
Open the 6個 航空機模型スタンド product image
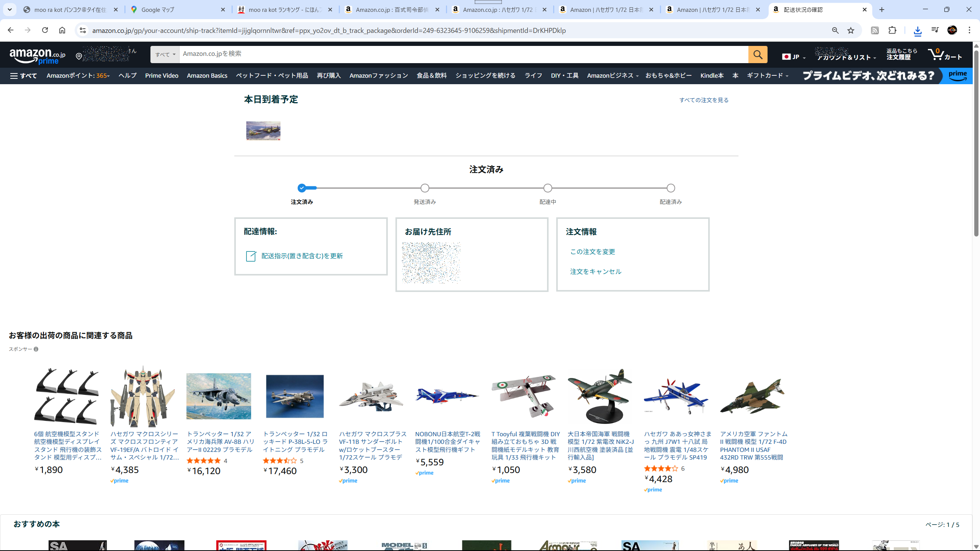66,396
